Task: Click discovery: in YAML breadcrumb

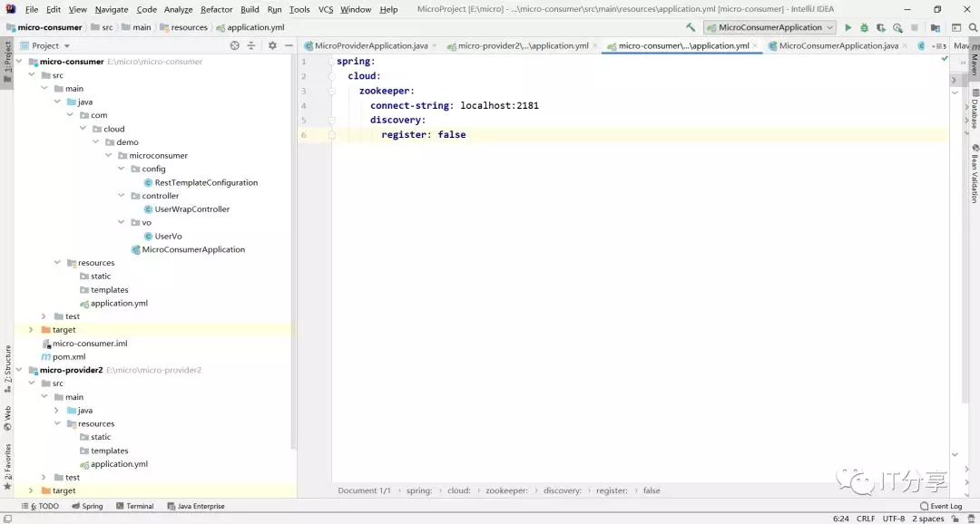Action: pyautogui.click(x=563, y=490)
